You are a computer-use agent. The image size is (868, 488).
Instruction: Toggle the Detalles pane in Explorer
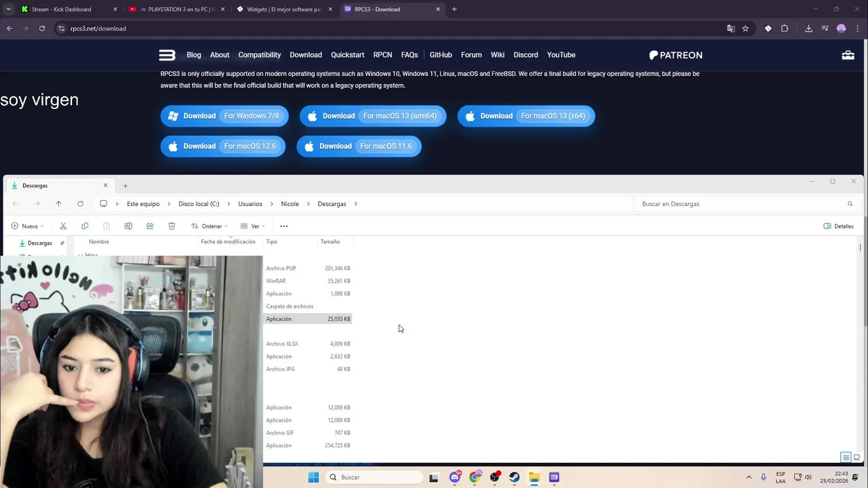[838, 226]
